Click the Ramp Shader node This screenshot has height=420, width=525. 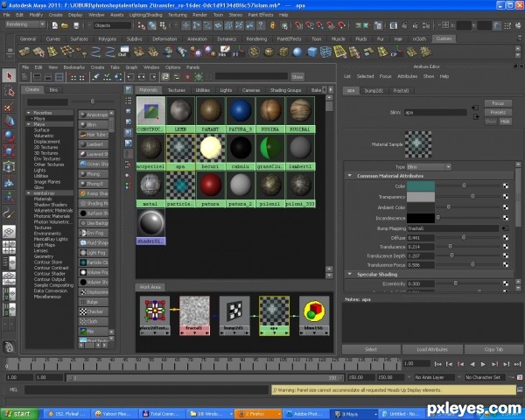click(94, 193)
